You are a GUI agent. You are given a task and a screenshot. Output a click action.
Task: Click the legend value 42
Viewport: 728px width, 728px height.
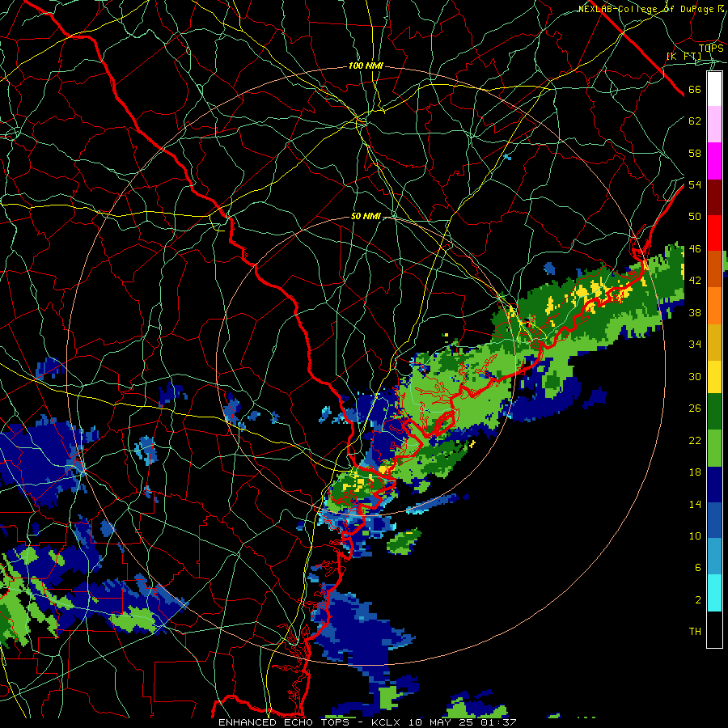point(695,281)
